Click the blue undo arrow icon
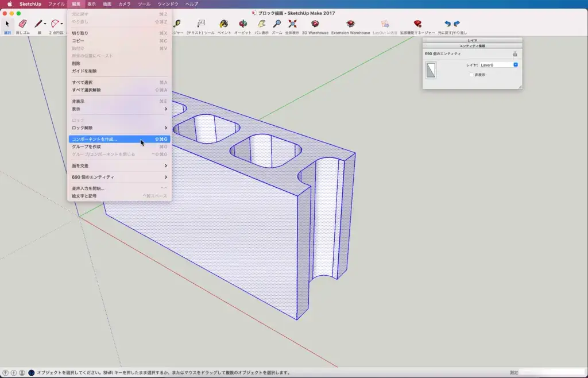 click(x=447, y=24)
